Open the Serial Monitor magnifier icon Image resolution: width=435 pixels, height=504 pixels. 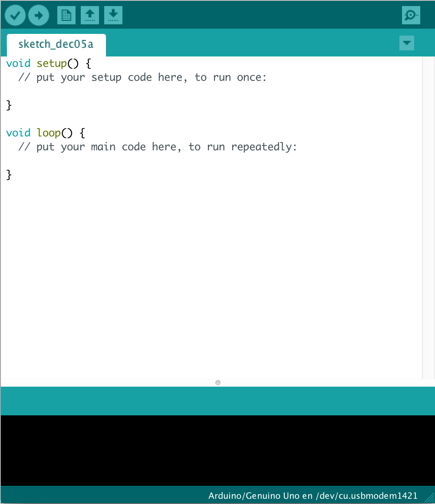[x=411, y=15]
